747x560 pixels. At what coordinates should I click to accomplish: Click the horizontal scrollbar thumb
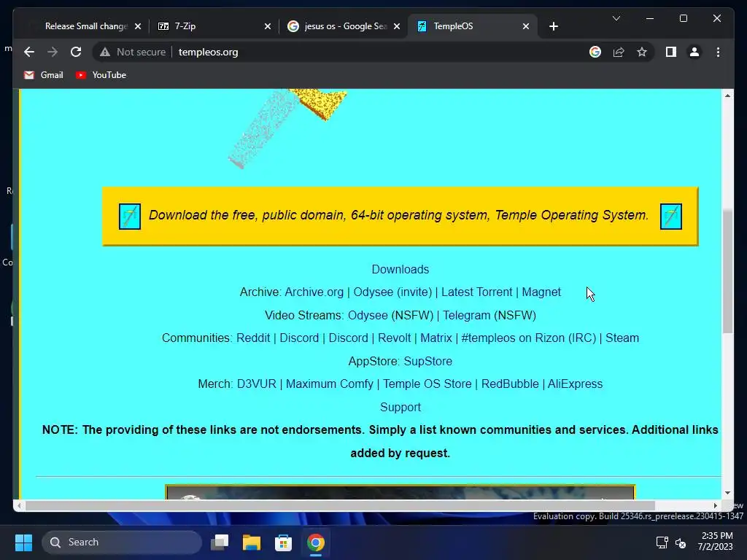click(340, 506)
